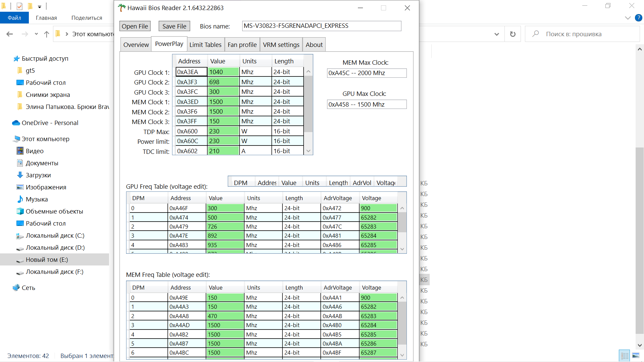644x362 pixels.
Task: Open the Explorer help question icon
Action: point(638,18)
